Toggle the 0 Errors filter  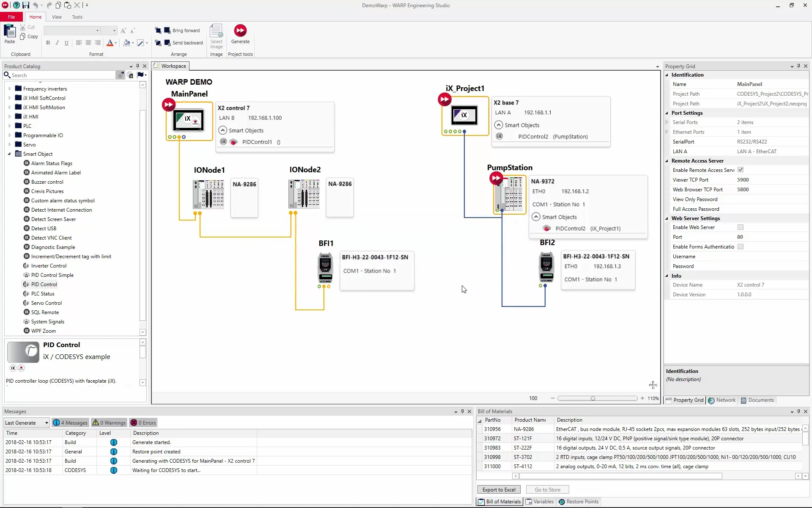point(143,422)
